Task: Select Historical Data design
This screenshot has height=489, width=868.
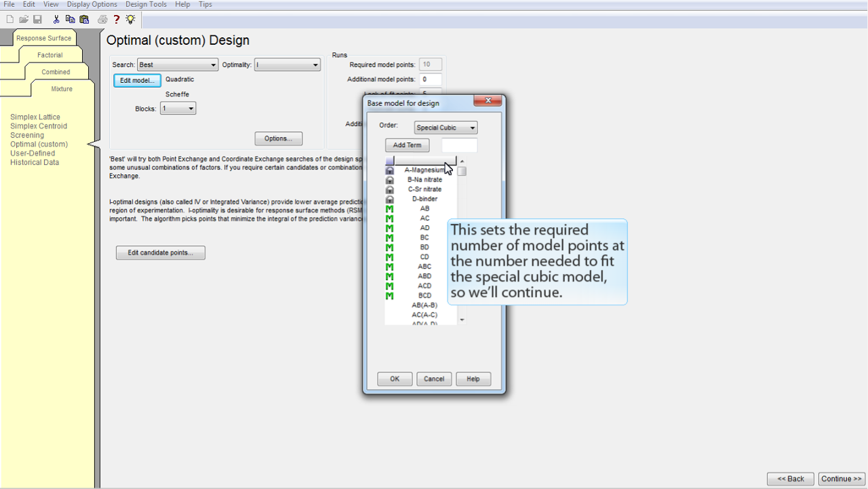Action: pos(35,162)
